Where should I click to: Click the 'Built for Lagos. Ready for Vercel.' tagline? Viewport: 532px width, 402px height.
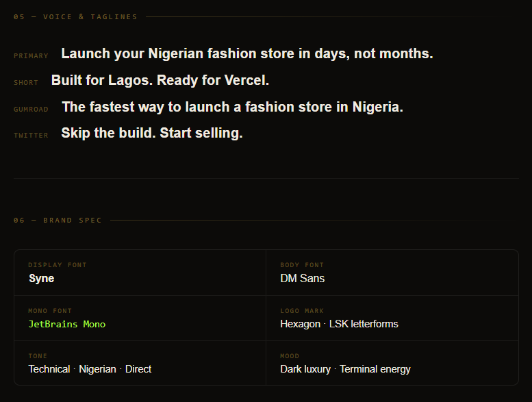[160, 80]
